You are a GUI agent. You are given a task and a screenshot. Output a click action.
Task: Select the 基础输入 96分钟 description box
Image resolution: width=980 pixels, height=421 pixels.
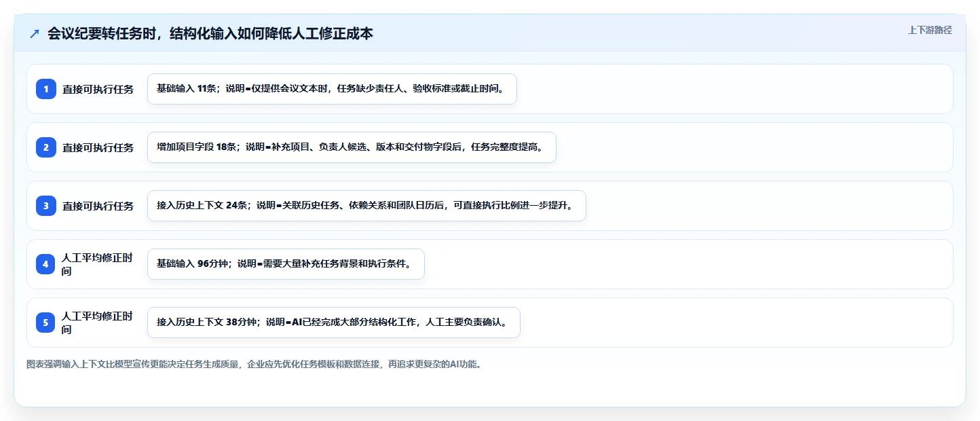(286, 264)
